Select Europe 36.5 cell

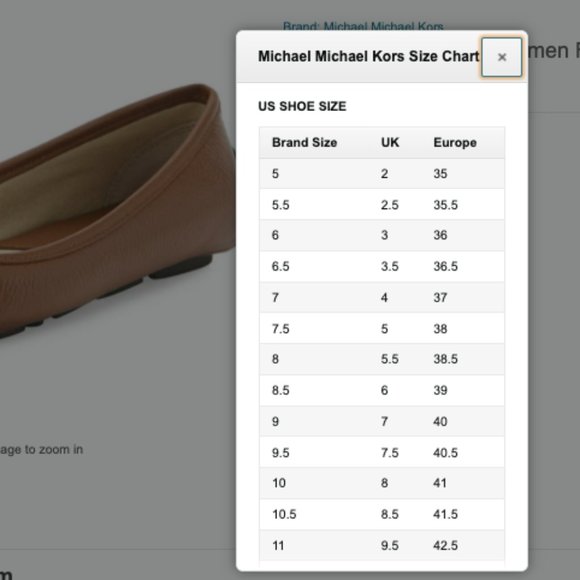click(445, 266)
